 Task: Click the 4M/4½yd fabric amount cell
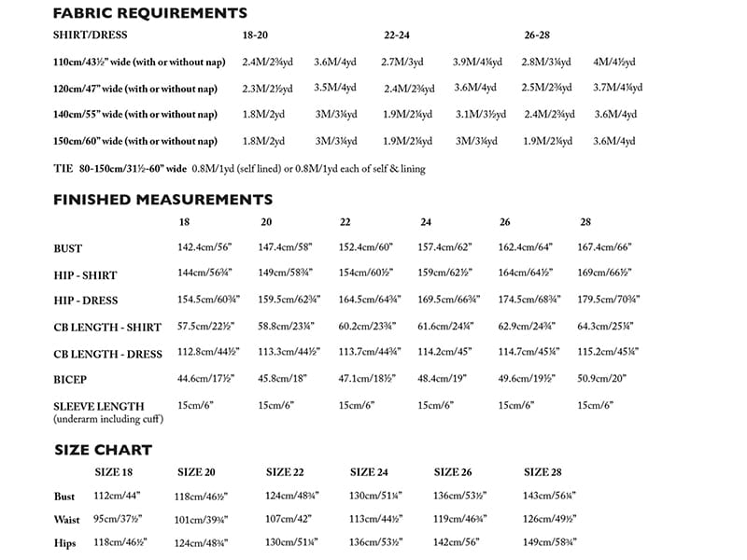[x=614, y=62]
